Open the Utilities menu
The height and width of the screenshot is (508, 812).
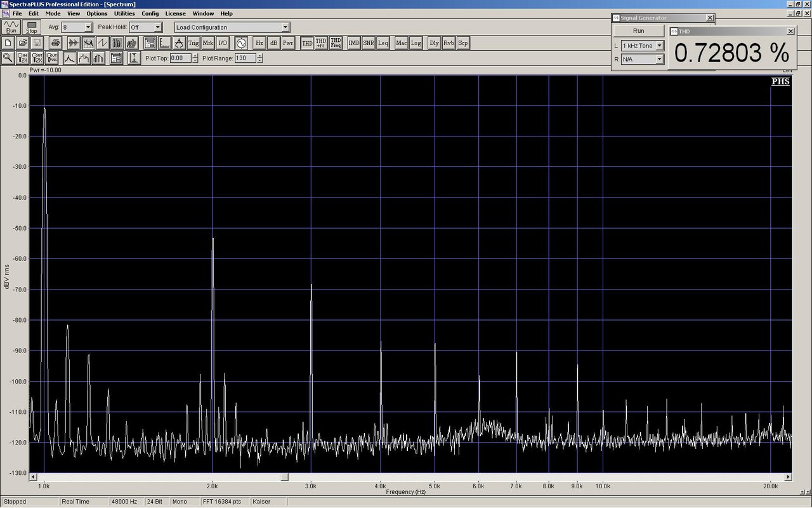point(124,13)
